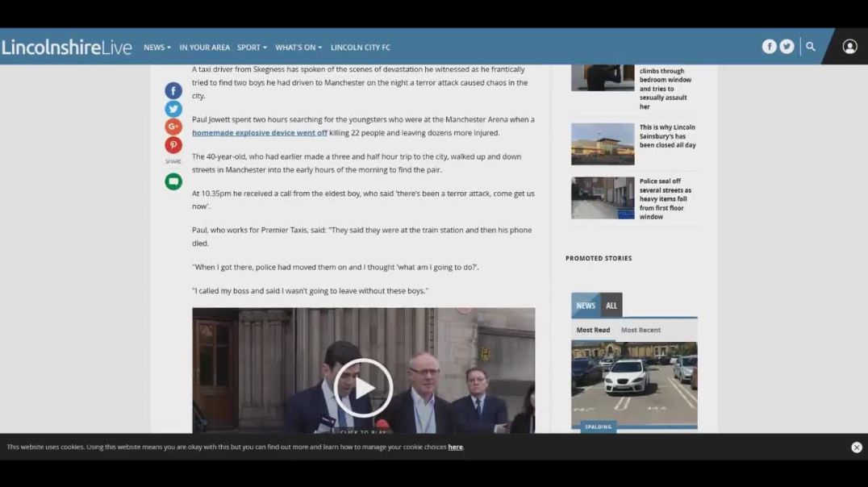Image resolution: width=868 pixels, height=487 pixels.
Task: Read 'Police seal off several streets' story
Action: pyautogui.click(x=666, y=198)
